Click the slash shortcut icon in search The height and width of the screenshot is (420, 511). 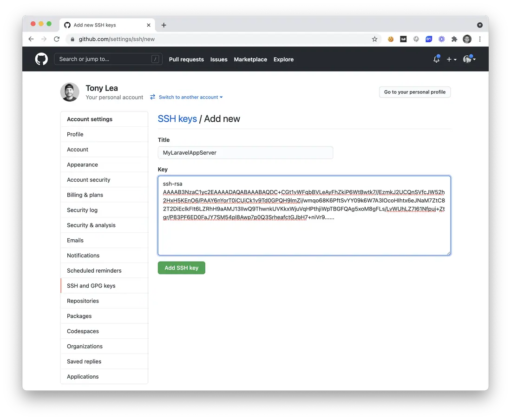pos(155,59)
